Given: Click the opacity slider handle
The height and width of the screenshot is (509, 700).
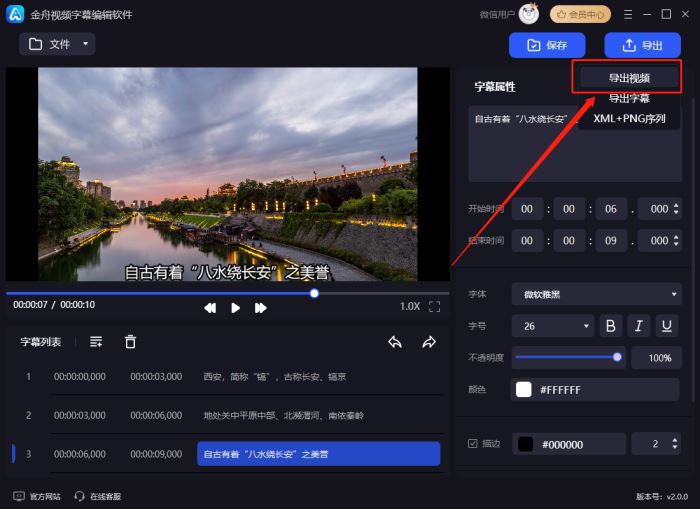Looking at the screenshot, I should pyautogui.click(x=617, y=357).
